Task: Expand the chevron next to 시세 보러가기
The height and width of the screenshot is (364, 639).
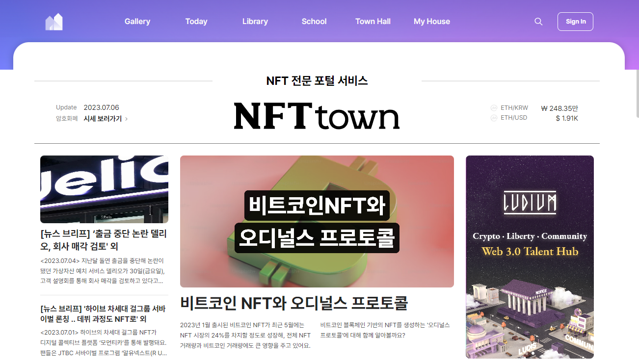Action: tap(126, 119)
